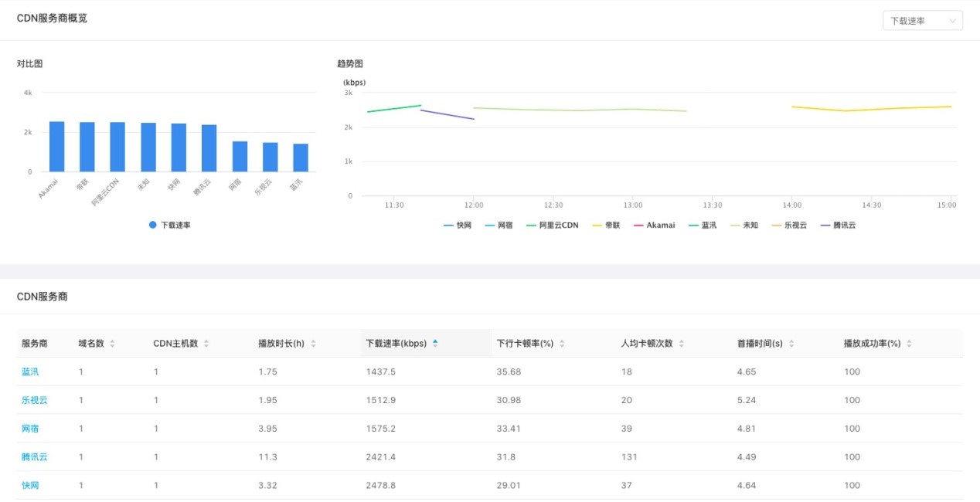Click the 趋势图 chart title
Image resolution: width=980 pixels, height=502 pixels.
[350, 63]
